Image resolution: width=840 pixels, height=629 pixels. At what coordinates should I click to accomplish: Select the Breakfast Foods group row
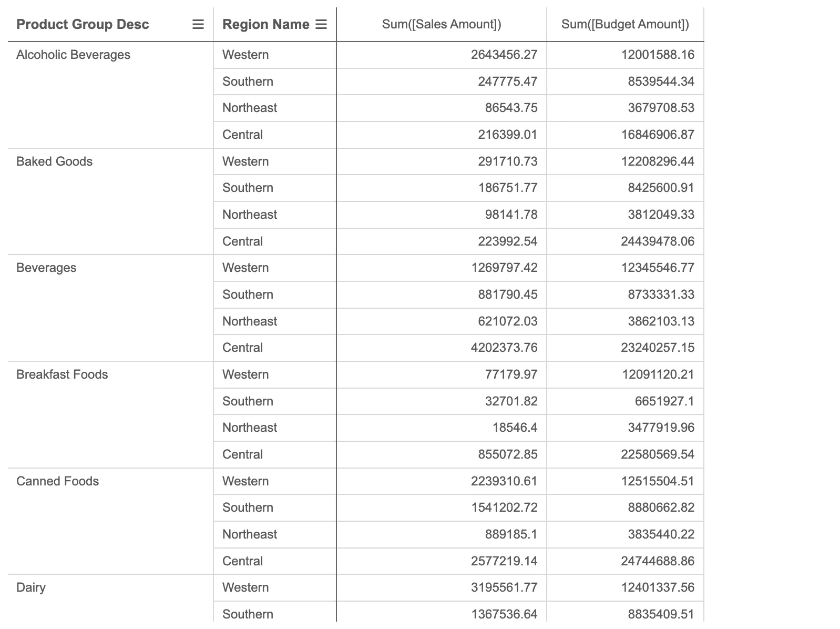tap(62, 374)
